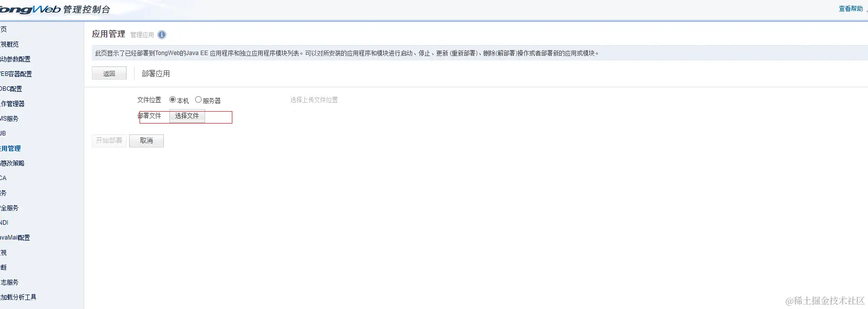
Task: Open the EJB sidebar entry
Action: coord(3,133)
